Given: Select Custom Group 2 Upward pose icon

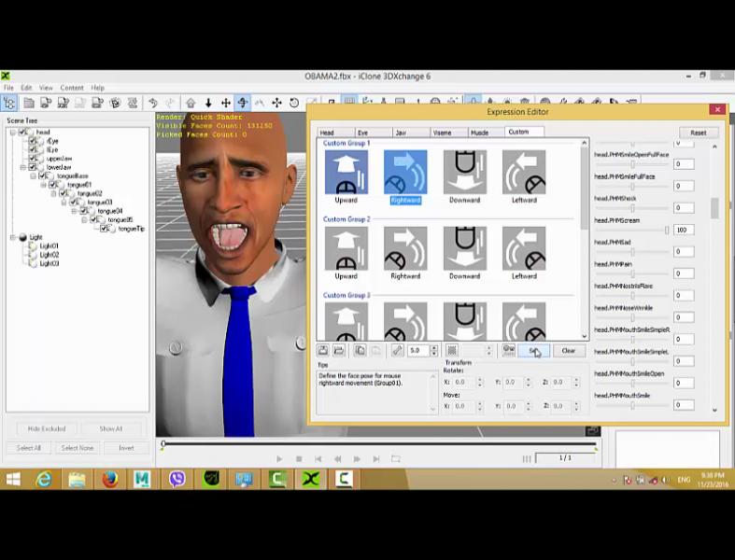Looking at the screenshot, I should pos(346,248).
